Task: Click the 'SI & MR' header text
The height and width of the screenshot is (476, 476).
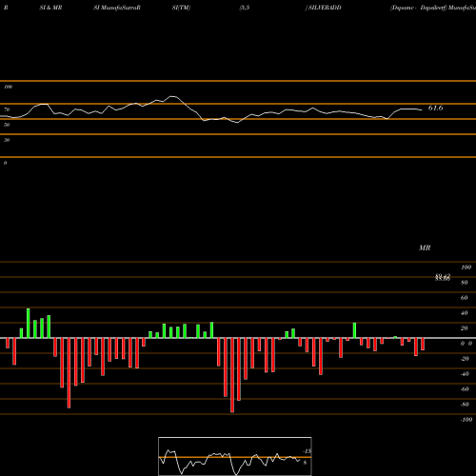Action: pyautogui.click(x=50, y=8)
